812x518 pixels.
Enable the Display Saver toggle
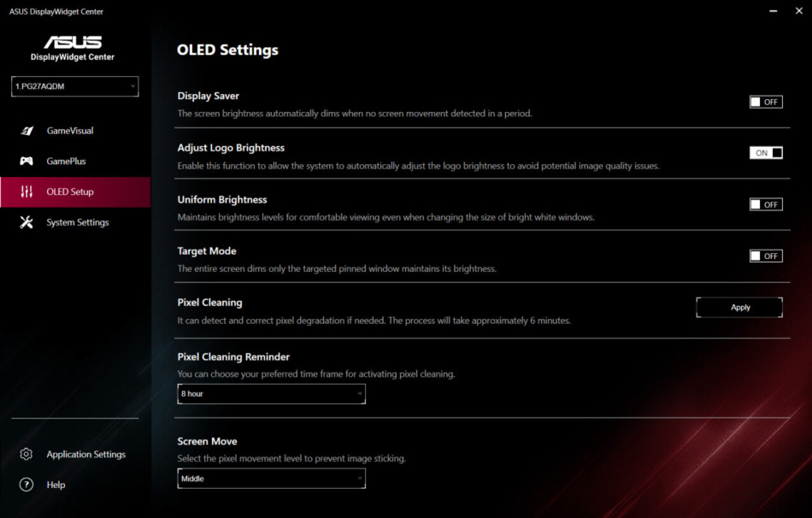765,102
